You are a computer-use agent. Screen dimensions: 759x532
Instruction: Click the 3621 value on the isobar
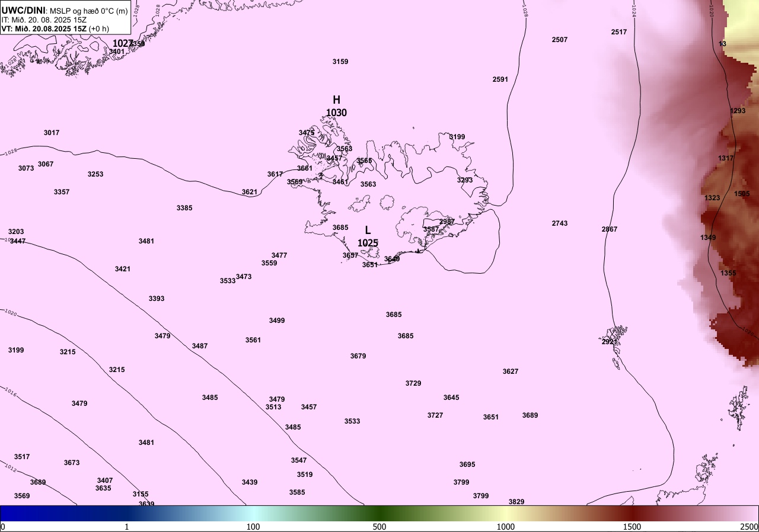pos(250,192)
